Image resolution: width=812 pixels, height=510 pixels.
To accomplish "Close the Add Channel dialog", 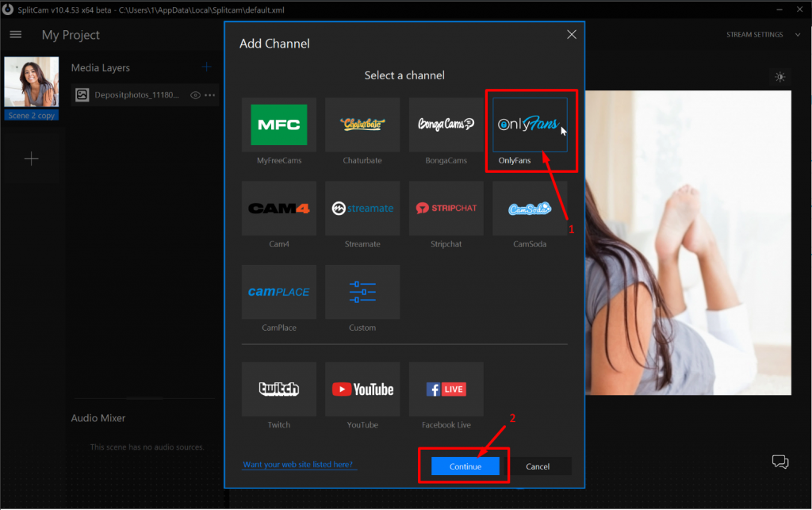I will [x=571, y=35].
